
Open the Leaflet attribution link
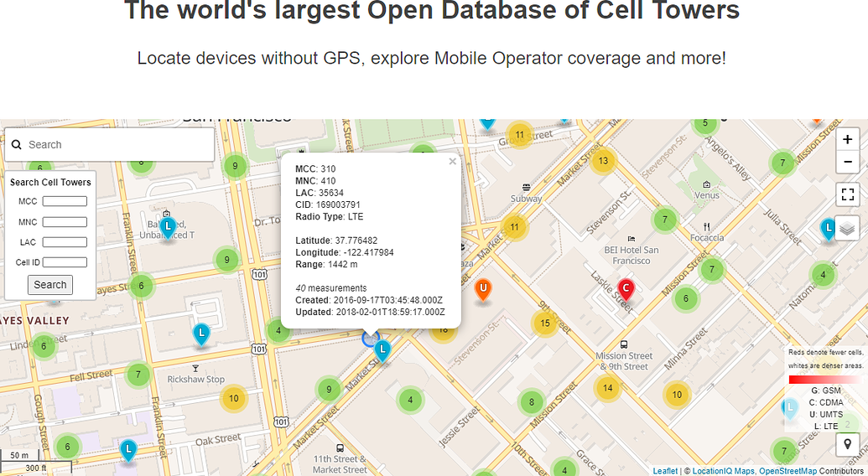pyautogui.click(x=665, y=470)
